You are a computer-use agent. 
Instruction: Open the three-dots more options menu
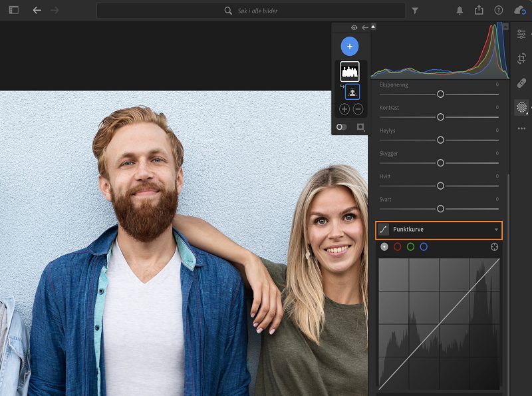(x=521, y=128)
